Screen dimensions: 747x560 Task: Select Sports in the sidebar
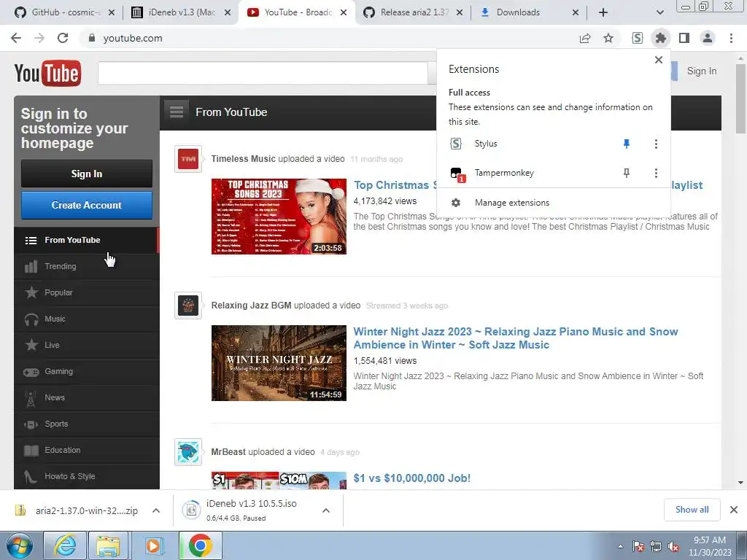pos(87,424)
